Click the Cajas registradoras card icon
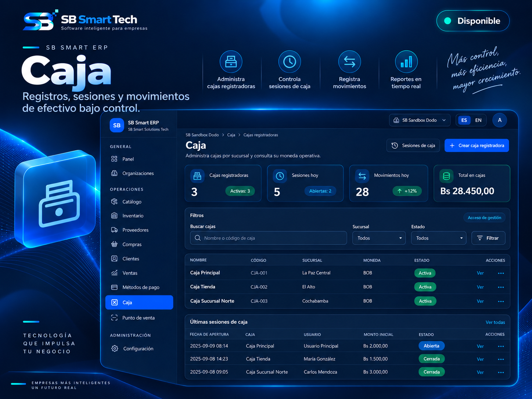The height and width of the screenshot is (399, 532). (x=197, y=176)
